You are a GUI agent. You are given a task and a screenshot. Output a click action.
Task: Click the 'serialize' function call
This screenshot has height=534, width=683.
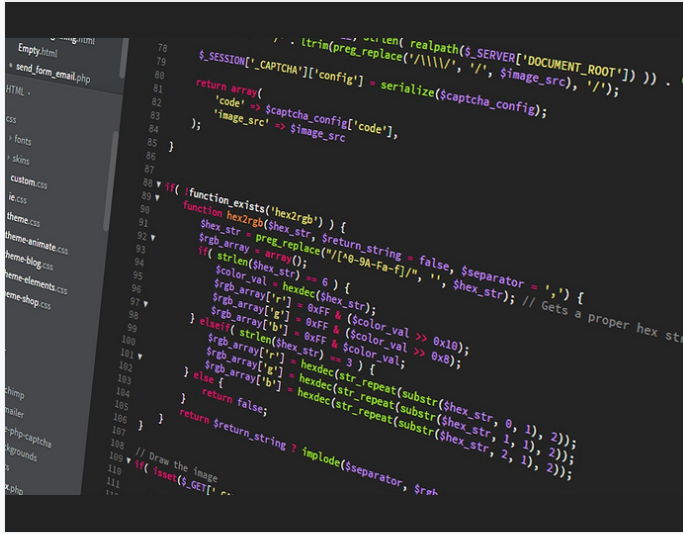407,88
